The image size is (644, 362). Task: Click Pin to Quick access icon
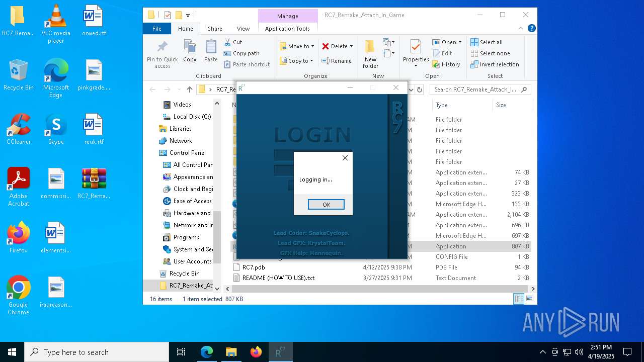pos(162,54)
